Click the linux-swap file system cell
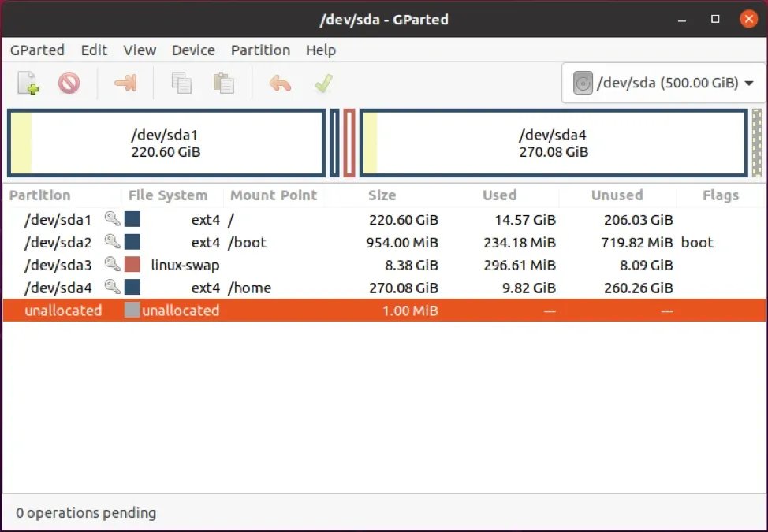Screen dimensions: 768x532 (185, 266)
